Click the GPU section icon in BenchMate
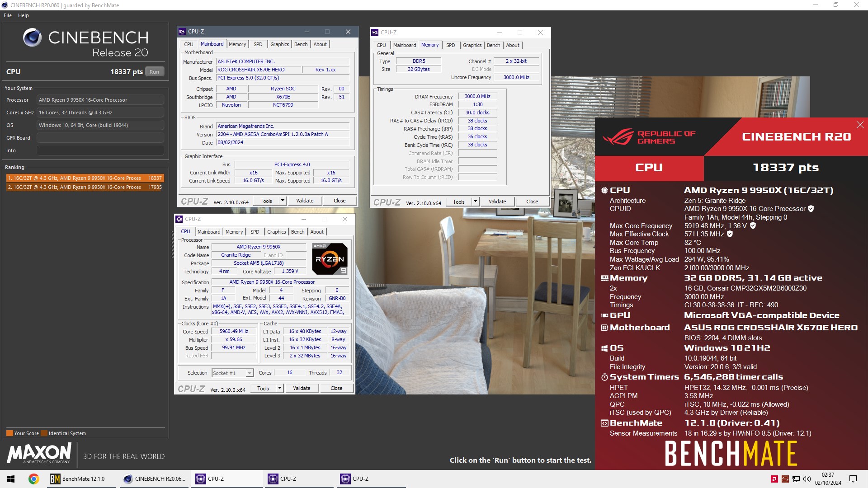Viewport: 868px width, 488px height. click(604, 315)
